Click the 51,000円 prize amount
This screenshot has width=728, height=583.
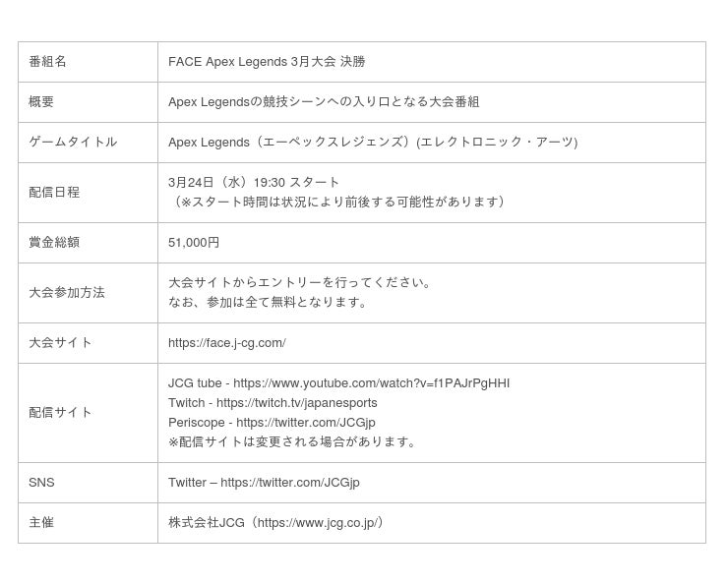[x=194, y=243]
